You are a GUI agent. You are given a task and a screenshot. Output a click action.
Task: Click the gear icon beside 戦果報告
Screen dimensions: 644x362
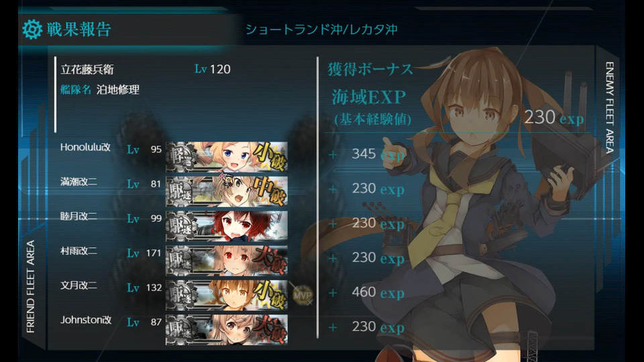(x=32, y=29)
